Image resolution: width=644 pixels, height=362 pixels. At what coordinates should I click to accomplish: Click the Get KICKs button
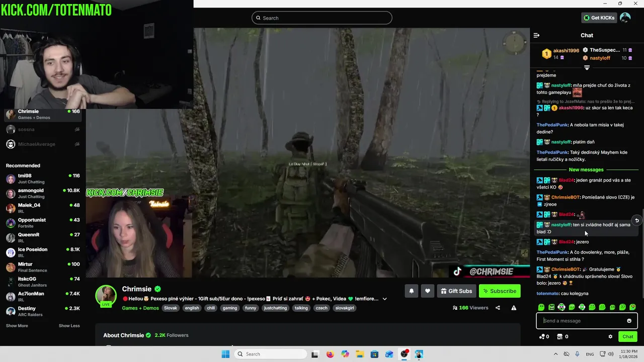599,18
